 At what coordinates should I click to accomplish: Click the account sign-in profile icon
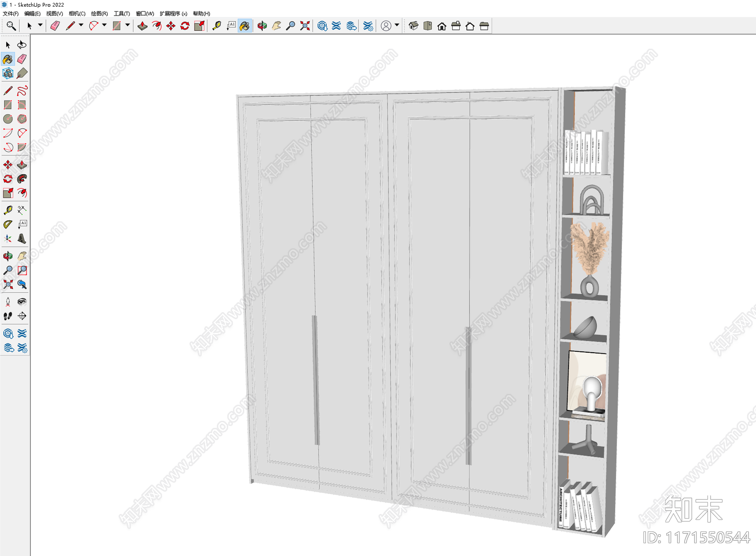tap(386, 26)
